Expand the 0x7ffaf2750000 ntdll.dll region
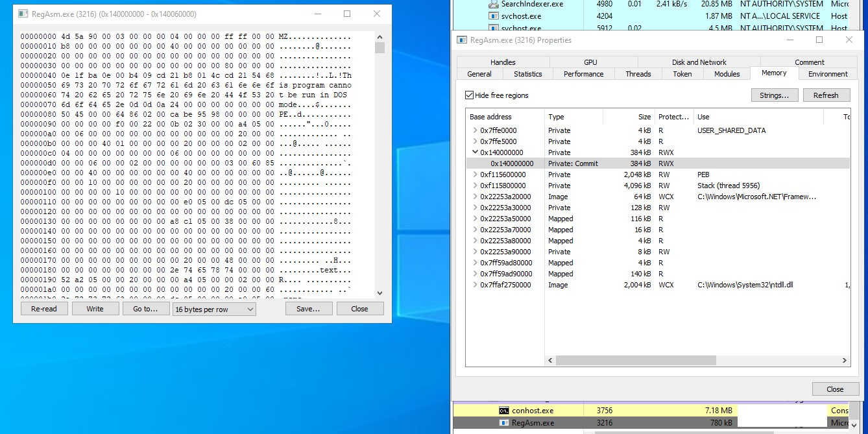This screenshot has height=434, width=868. click(x=475, y=285)
